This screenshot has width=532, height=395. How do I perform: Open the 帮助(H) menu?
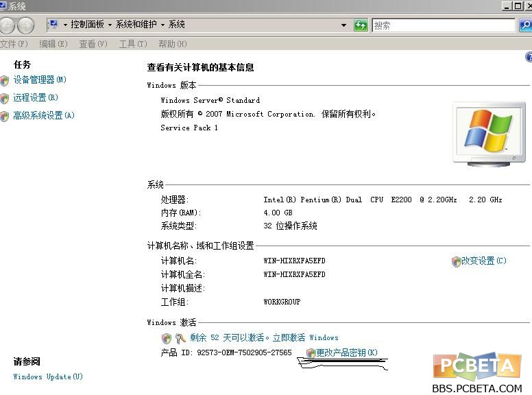tap(173, 44)
